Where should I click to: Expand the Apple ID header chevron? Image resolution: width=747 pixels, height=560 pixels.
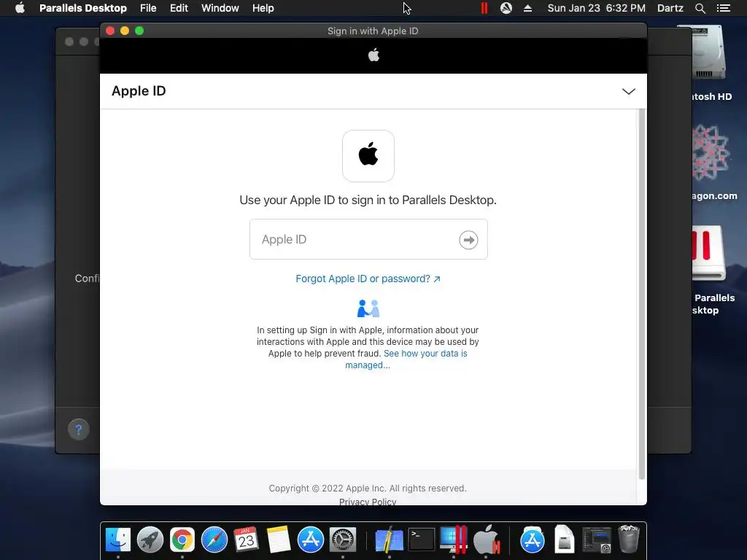[x=628, y=91]
